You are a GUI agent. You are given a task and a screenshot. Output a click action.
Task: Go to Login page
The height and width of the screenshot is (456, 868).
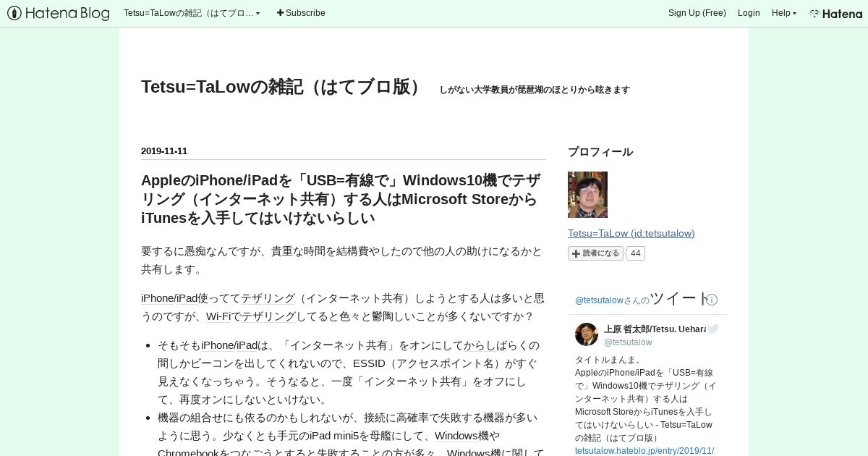point(749,13)
